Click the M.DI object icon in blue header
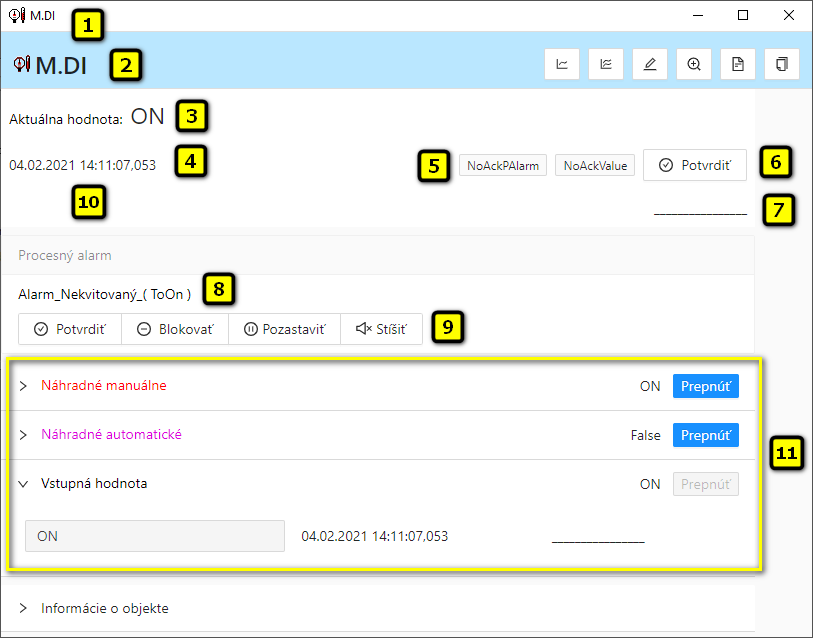This screenshot has width=813, height=638. 22,65
